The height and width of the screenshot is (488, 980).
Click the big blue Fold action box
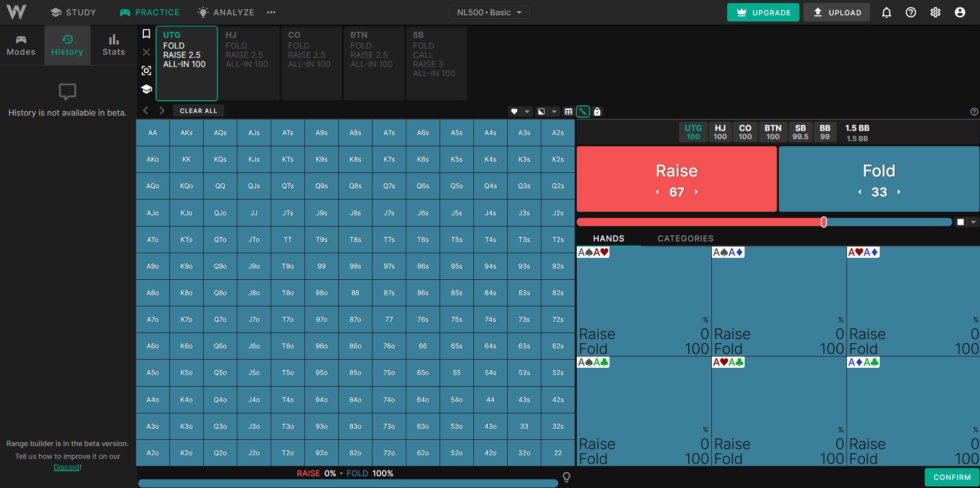click(879, 179)
